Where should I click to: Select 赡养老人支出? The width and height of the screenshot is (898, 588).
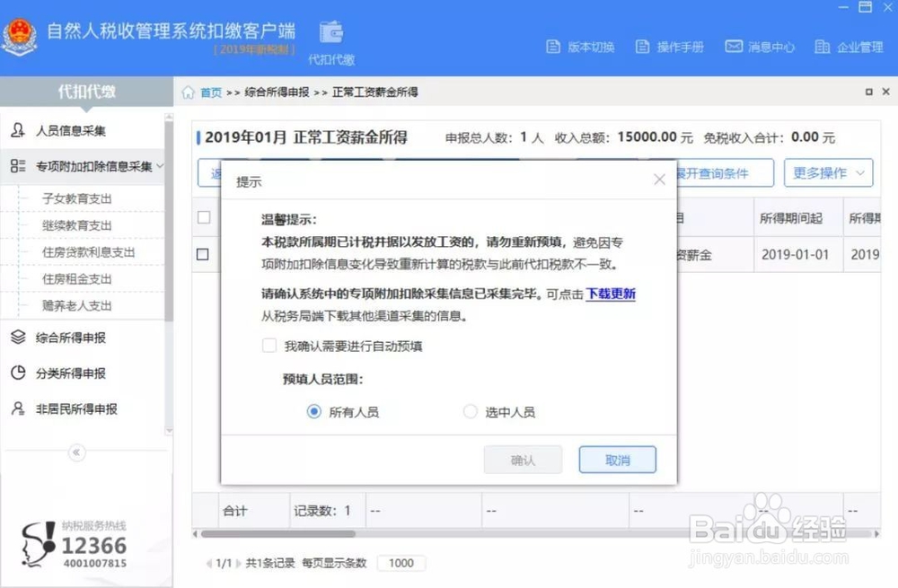(76, 306)
